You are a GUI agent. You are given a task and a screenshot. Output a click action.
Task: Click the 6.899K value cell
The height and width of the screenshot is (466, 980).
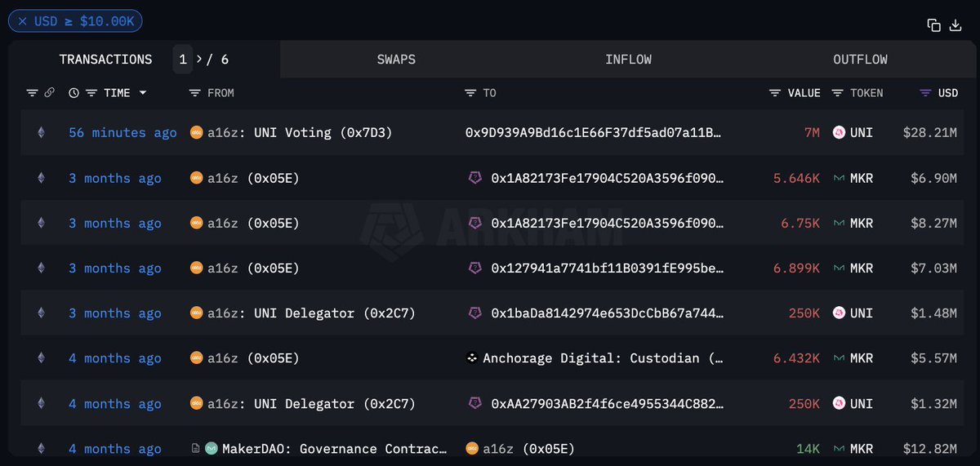(796, 268)
